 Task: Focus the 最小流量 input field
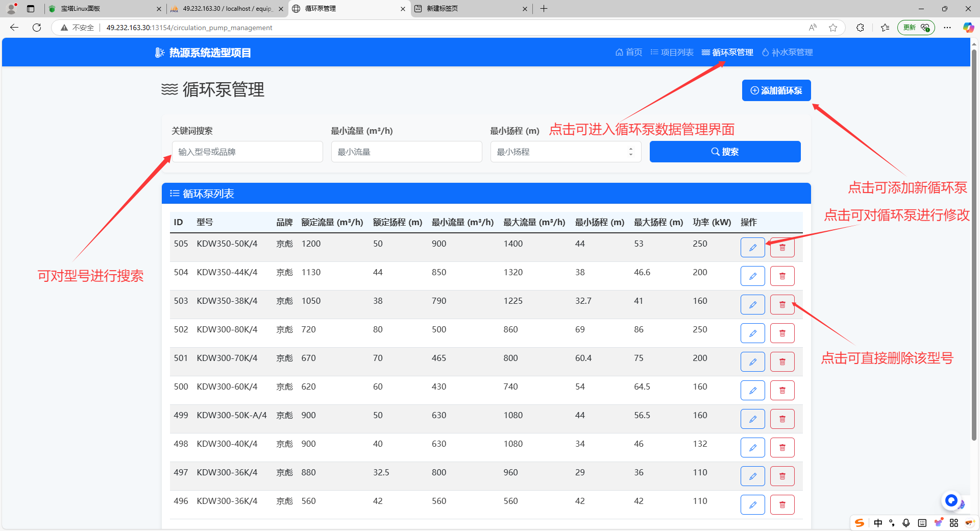407,152
